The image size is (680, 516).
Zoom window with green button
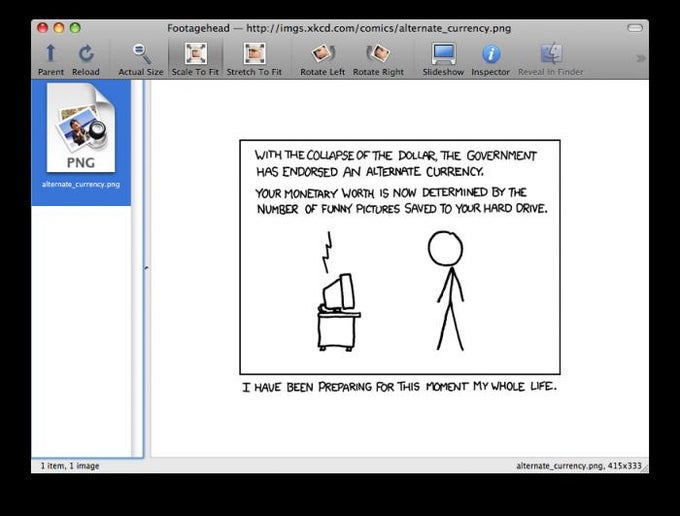coord(75,28)
